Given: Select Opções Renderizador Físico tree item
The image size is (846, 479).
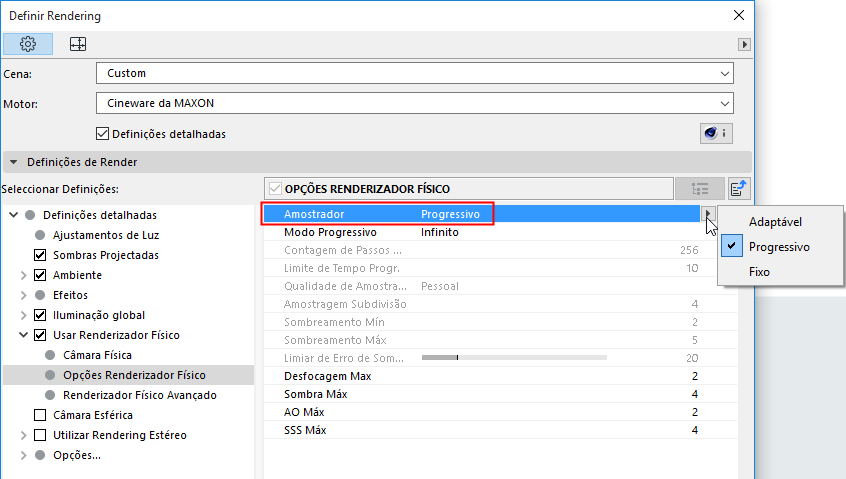Looking at the screenshot, I should coord(134,375).
